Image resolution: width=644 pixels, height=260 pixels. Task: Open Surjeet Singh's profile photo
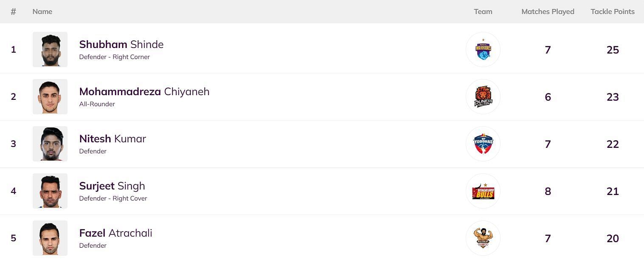tap(50, 191)
